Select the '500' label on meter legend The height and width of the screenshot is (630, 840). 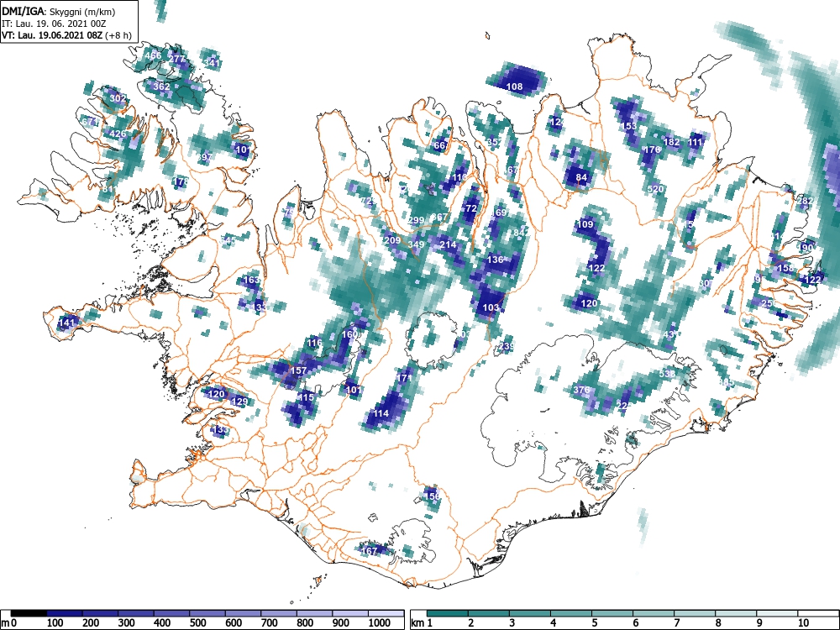coord(198,623)
